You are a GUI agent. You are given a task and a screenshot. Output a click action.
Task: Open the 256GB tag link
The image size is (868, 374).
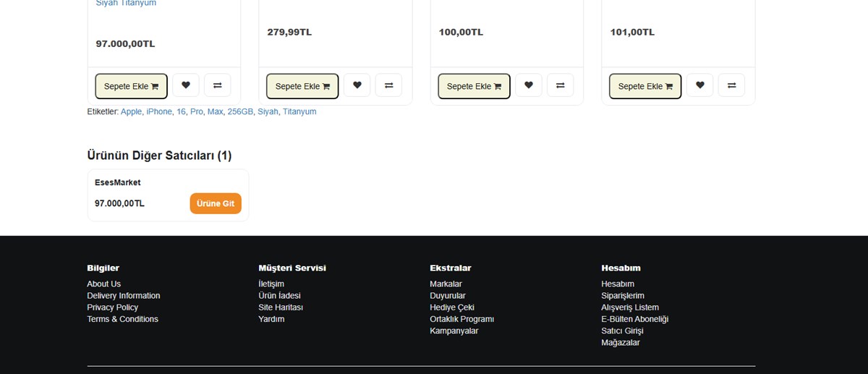click(240, 111)
